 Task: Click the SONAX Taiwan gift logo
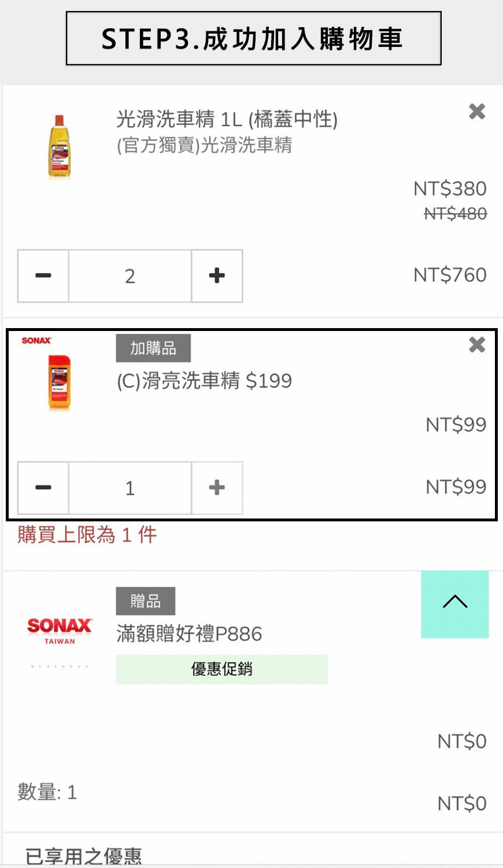point(60,631)
